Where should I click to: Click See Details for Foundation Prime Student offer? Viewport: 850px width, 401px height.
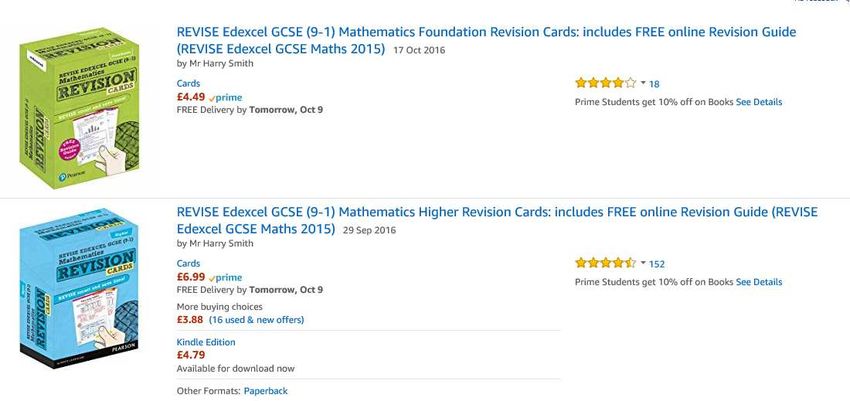pos(759,102)
